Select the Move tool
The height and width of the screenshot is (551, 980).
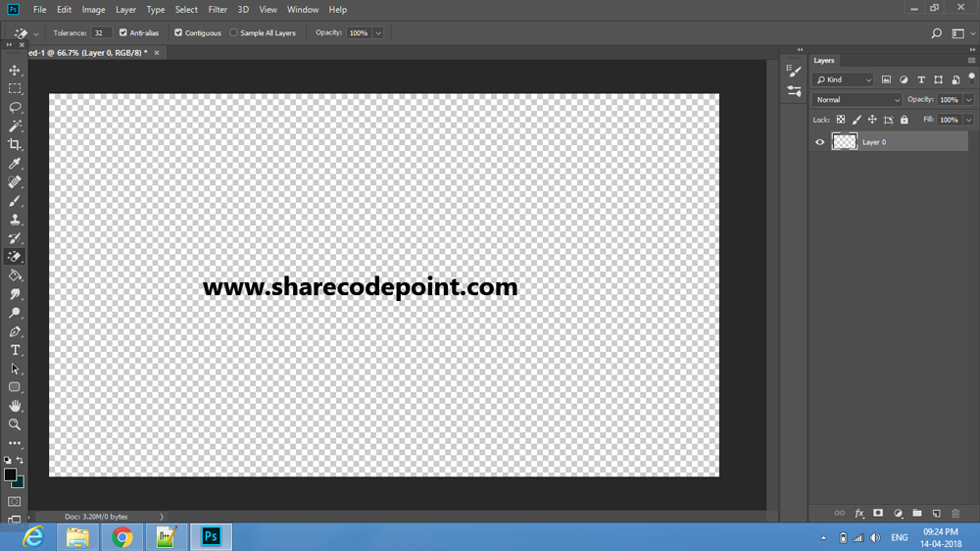tap(15, 70)
